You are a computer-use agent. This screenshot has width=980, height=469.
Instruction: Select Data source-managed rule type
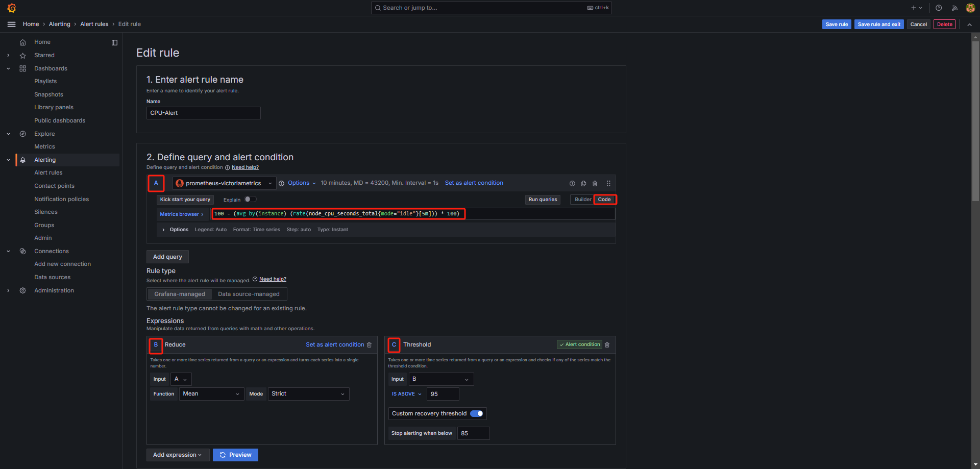249,294
